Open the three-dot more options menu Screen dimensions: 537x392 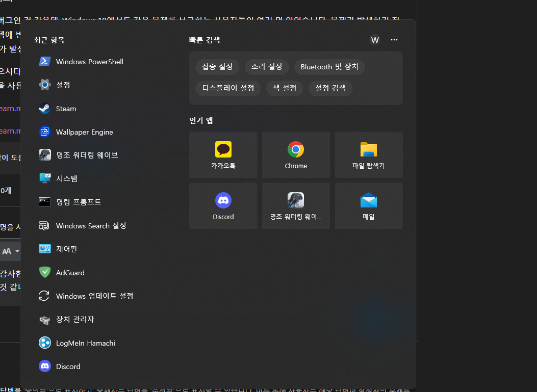pos(394,40)
